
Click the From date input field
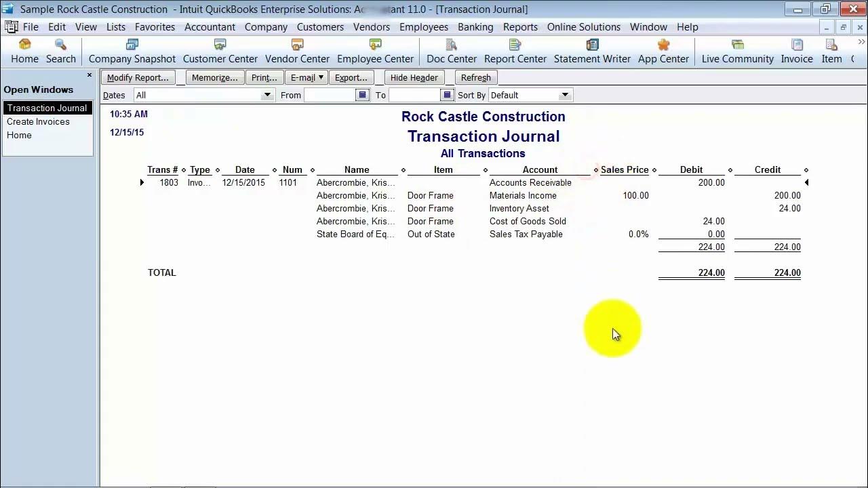pos(330,95)
